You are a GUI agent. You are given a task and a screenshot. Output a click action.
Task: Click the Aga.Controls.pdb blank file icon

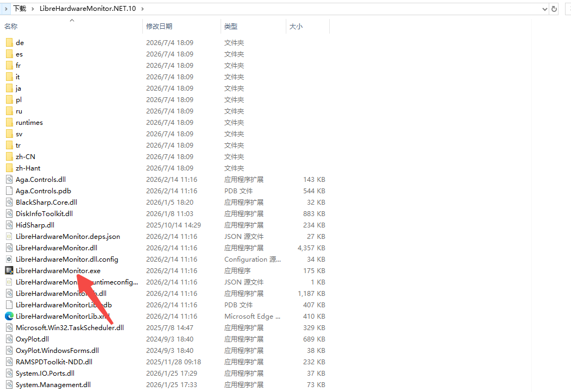(x=9, y=191)
